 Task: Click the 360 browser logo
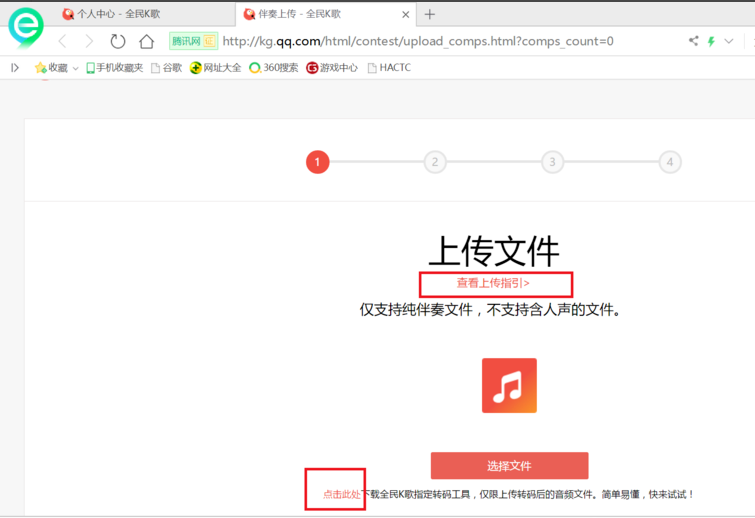pos(26,27)
